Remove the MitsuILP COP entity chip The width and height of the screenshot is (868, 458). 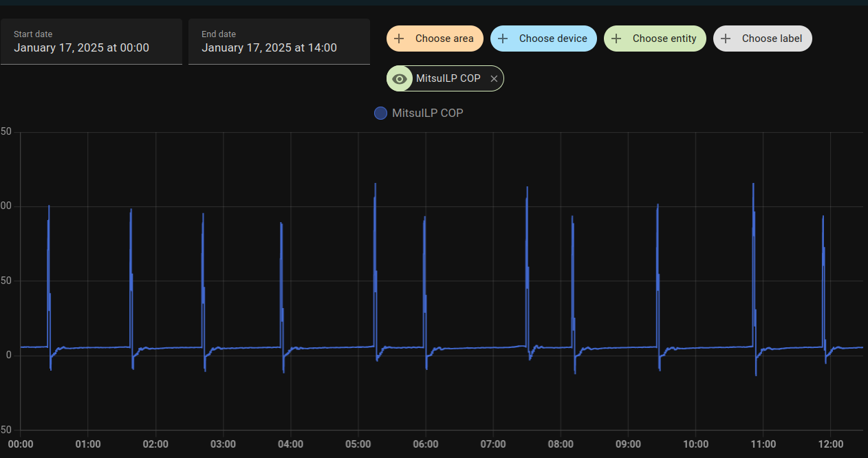[494, 79]
